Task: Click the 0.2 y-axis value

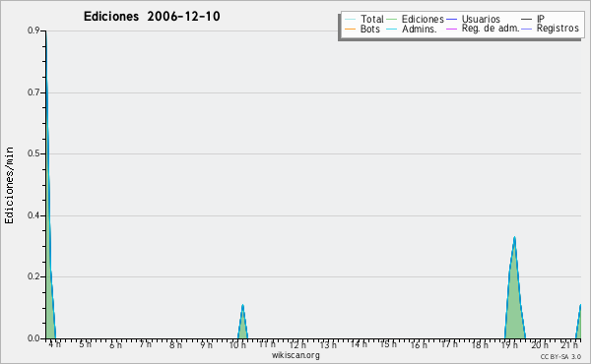Action: 33,276
